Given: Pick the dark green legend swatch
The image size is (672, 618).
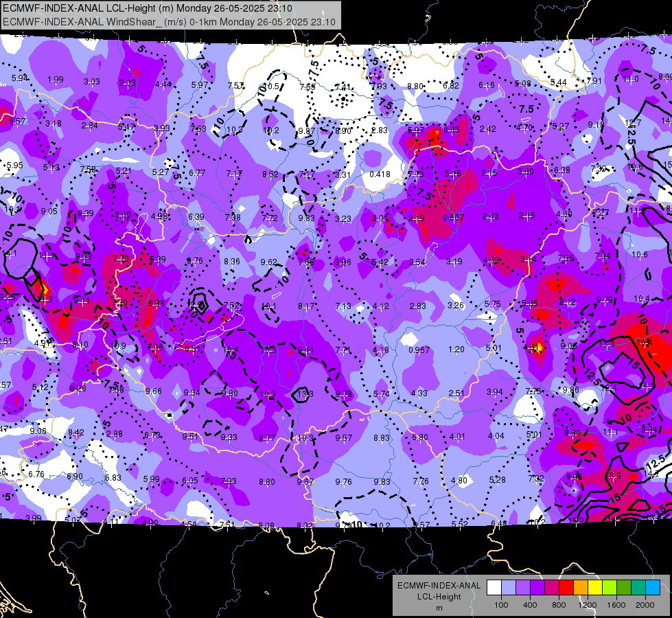Looking at the screenshot, I should point(624,588).
